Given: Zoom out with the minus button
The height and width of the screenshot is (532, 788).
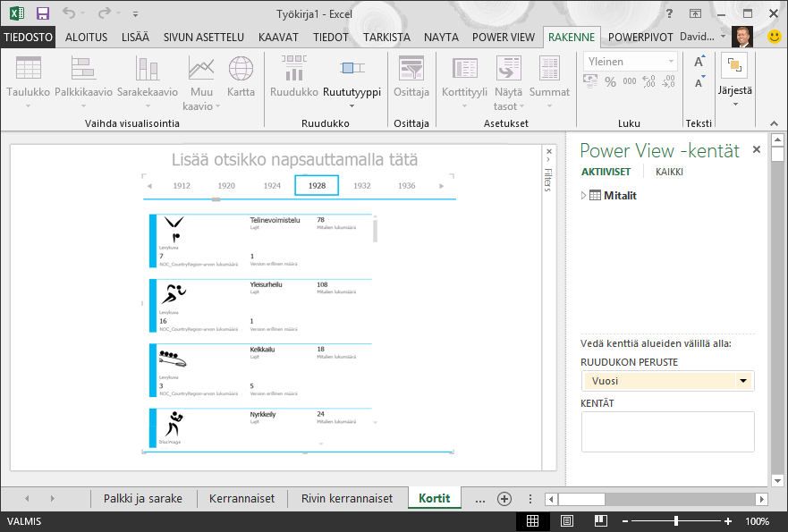Looking at the screenshot, I should click(x=625, y=521).
